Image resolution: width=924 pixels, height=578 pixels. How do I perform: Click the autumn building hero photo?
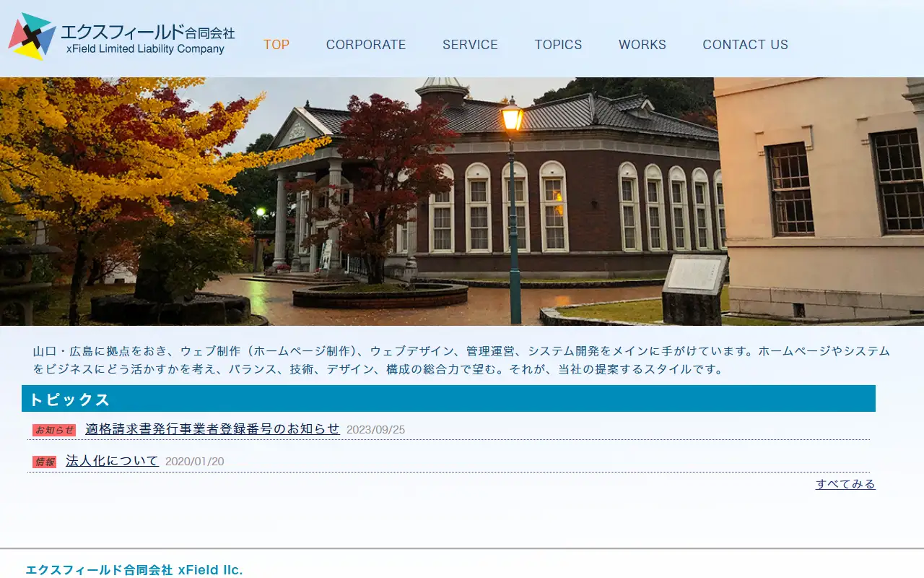pyautogui.click(x=462, y=202)
